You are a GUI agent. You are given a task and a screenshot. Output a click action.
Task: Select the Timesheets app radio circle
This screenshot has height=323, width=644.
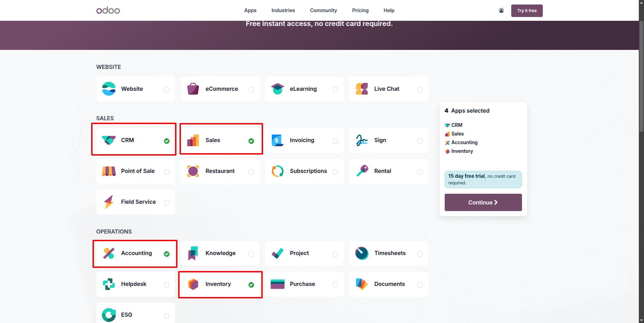pyautogui.click(x=420, y=254)
